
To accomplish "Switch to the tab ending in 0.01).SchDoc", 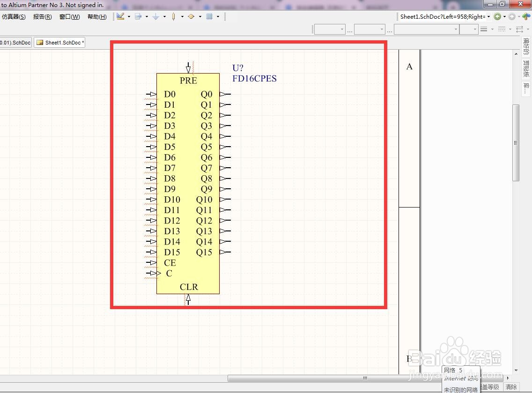I will [x=15, y=43].
